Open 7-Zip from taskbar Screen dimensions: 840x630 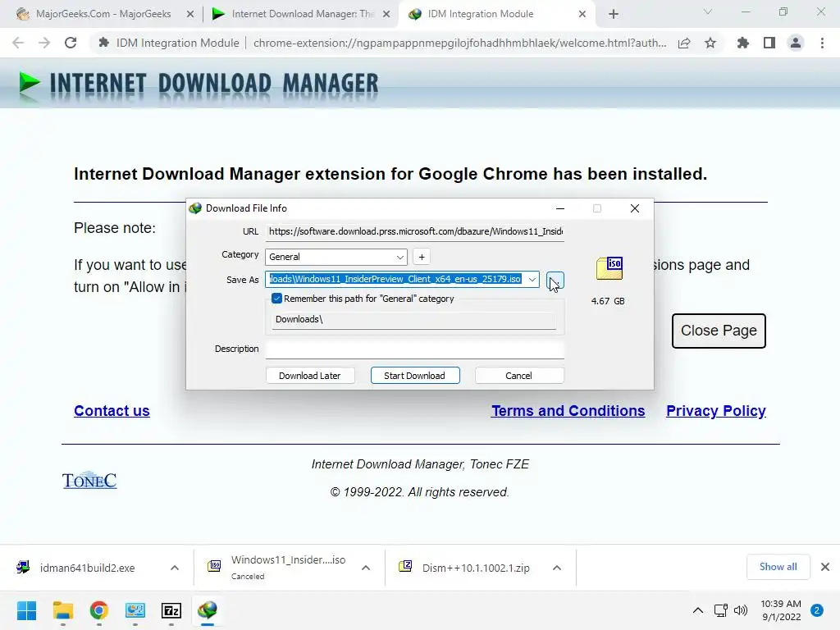pos(171,610)
